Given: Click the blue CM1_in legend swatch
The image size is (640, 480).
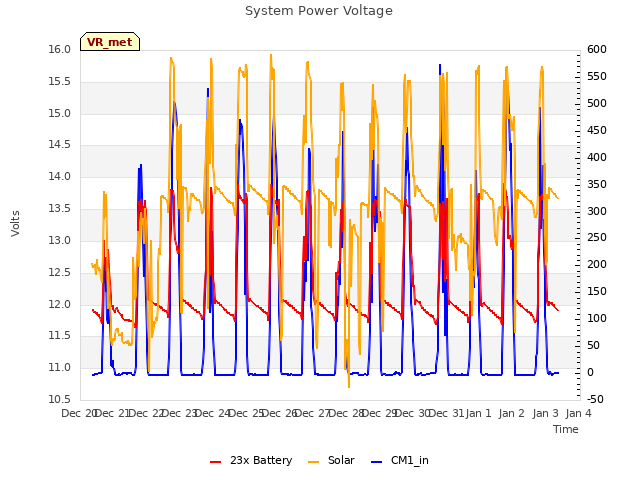Looking at the screenshot, I should pyautogui.click(x=377, y=462).
